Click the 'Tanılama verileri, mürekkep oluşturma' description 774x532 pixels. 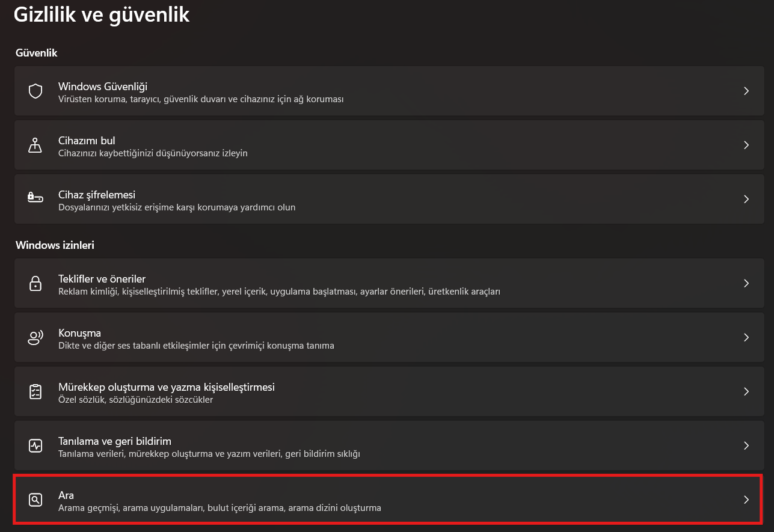pyautogui.click(x=209, y=454)
